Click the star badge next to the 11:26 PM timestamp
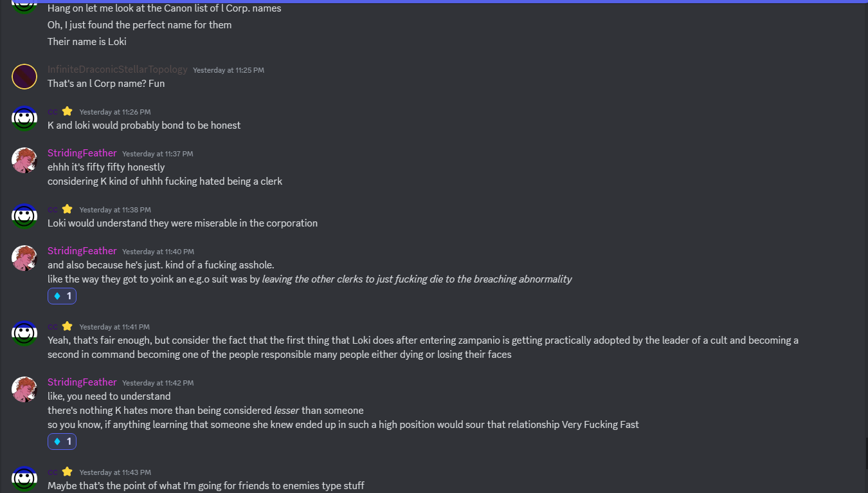The width and height of the screenshot is (868, 493). [x=68, y=111]
